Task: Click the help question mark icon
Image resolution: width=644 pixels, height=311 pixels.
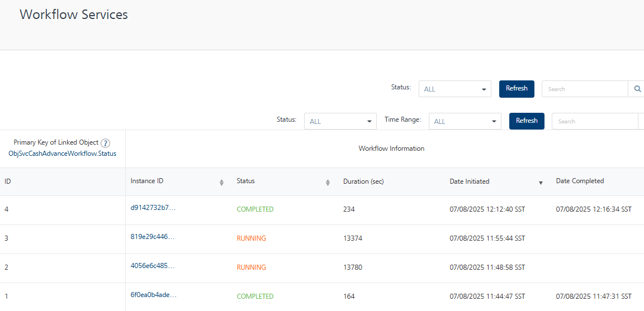Action: 105,143
